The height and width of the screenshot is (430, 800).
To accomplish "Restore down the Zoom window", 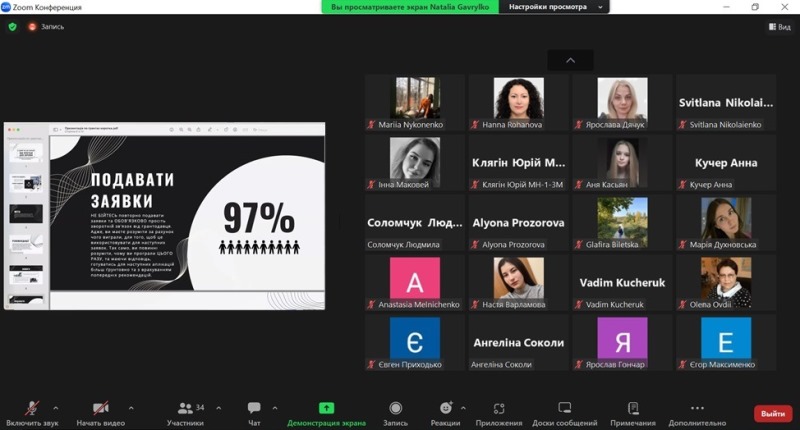I will (x=755, y=7).
